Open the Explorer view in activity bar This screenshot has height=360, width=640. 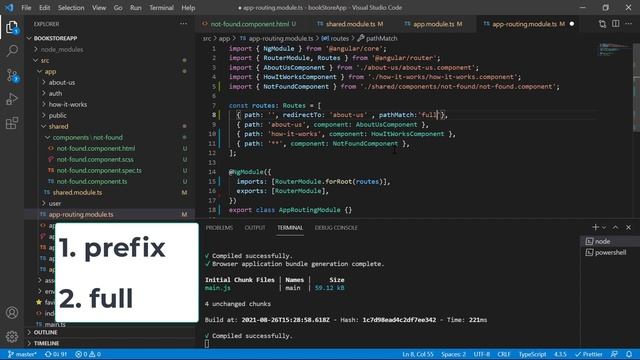(x=12, y=28)
